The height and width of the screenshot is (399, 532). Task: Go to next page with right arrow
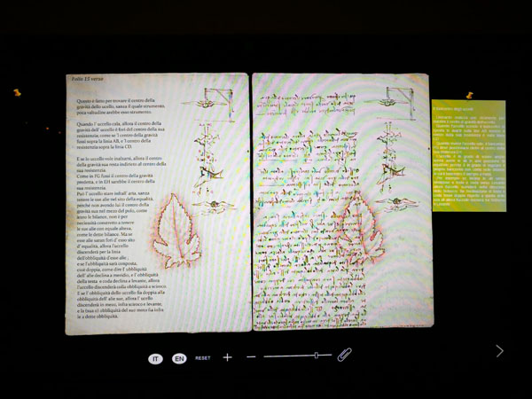499,351
